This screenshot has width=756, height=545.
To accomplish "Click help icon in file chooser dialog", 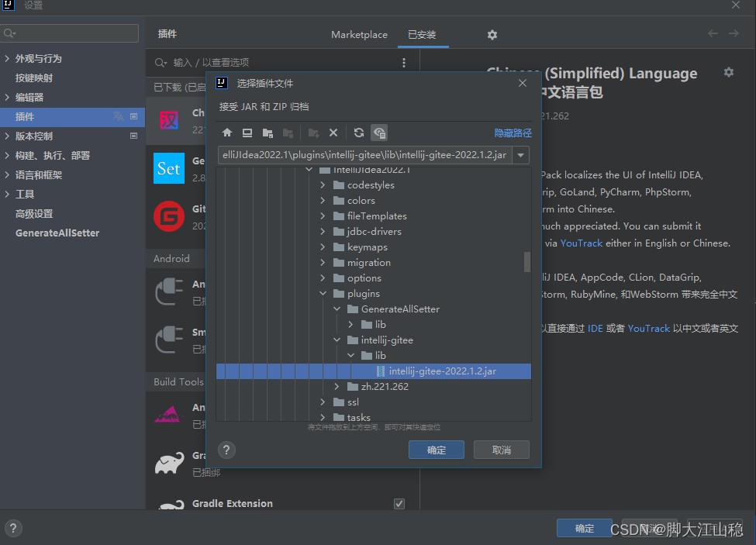I will point(226,450).
